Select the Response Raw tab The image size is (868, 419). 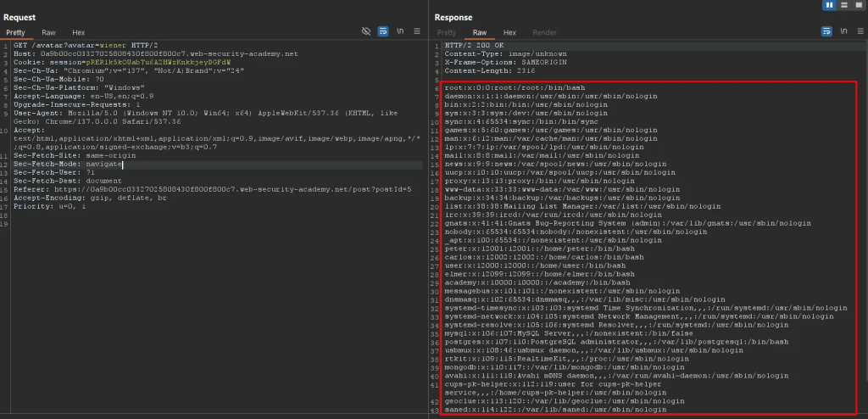[479, 32]
